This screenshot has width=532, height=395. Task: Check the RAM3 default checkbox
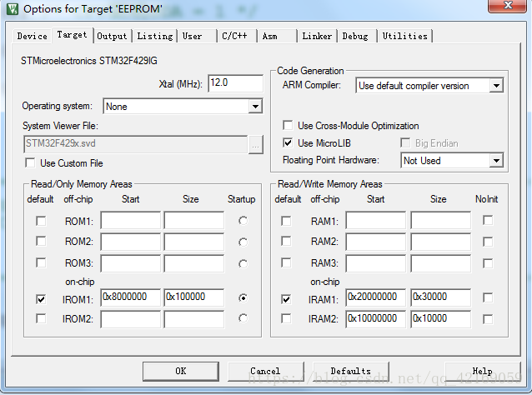point(286,262)
